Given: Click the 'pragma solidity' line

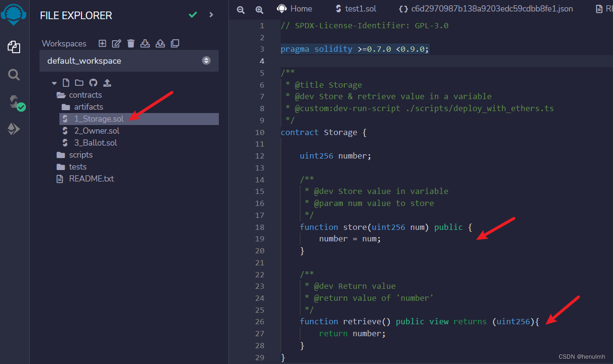Looking at the screenshot, I should click(355, 49).
